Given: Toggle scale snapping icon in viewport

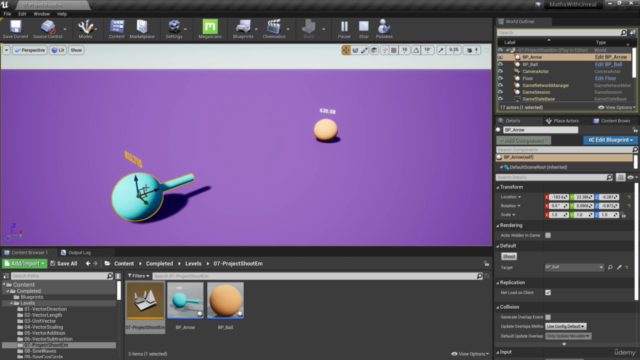Looking at the screenshot, I should click(x=441, y=50).
